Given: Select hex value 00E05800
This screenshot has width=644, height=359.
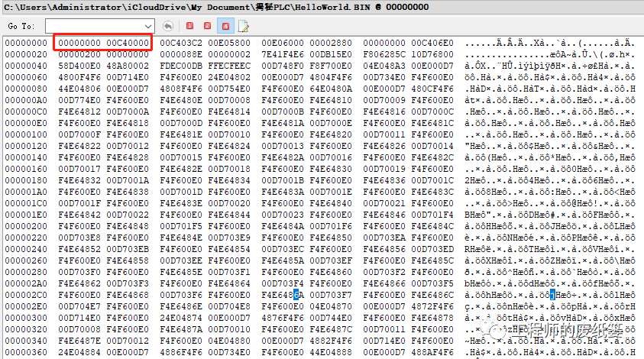Looking at the screenshot, I should click(229, 43).
